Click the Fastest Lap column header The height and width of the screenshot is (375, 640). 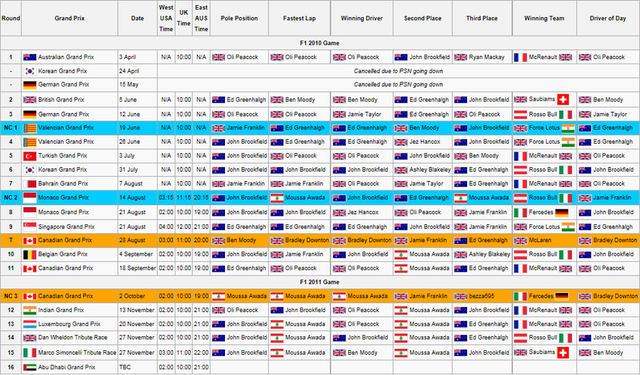point(299,18)
